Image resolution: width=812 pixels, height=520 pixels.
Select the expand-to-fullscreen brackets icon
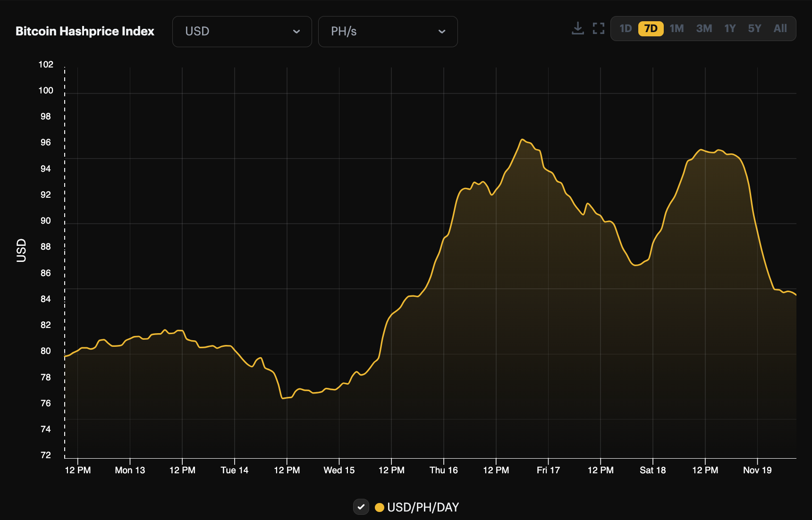(x=599, y=28)
